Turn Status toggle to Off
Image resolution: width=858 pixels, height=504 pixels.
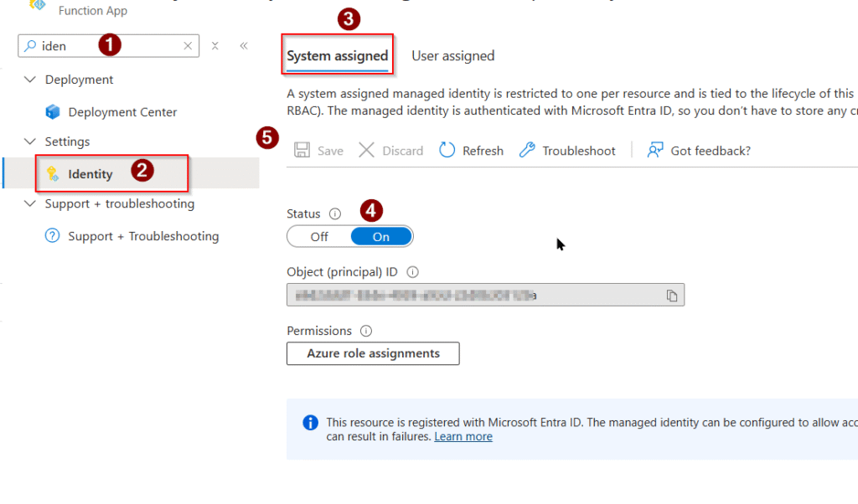pyautogui.click(x=319, y=237)
